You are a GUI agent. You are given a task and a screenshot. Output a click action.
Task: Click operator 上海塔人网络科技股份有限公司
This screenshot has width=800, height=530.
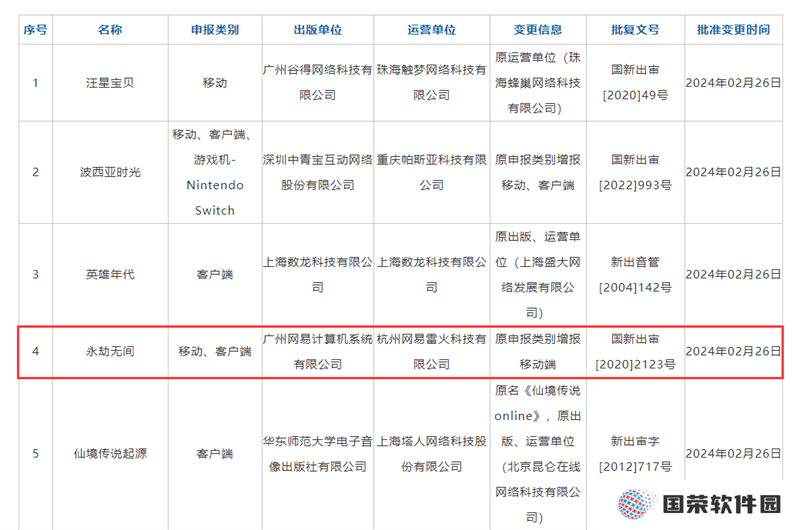[x=432, y=453]
